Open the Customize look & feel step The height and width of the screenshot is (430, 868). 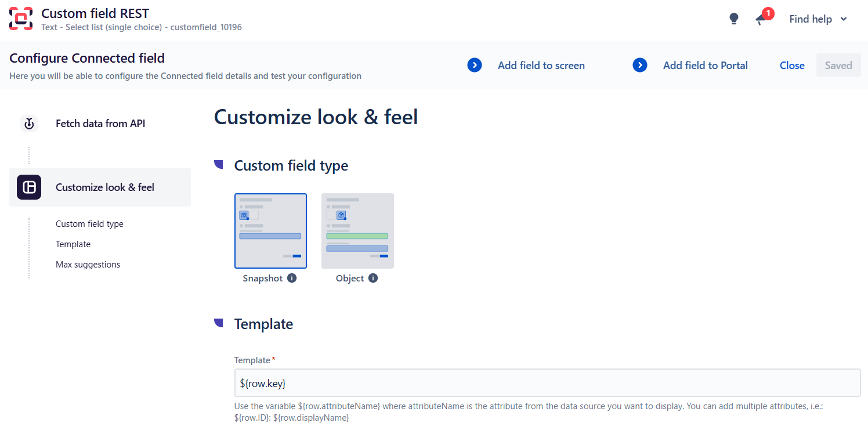coord(105,187)
